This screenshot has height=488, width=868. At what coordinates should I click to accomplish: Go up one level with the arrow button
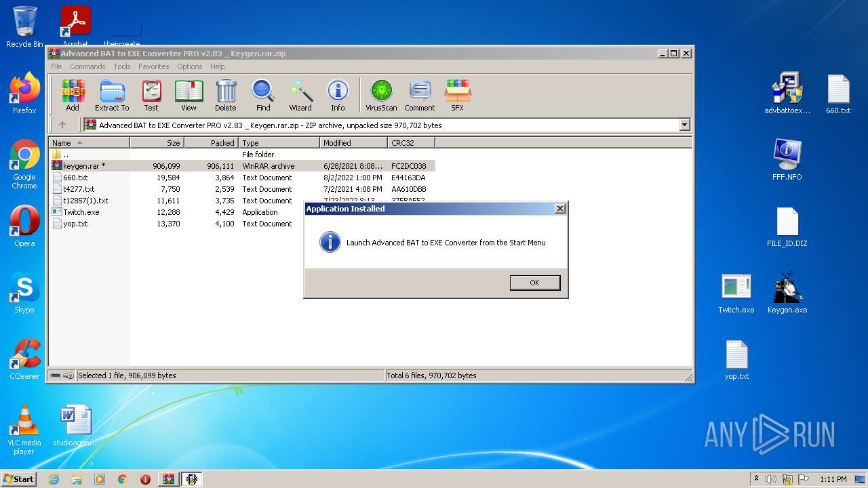[62, 125]
